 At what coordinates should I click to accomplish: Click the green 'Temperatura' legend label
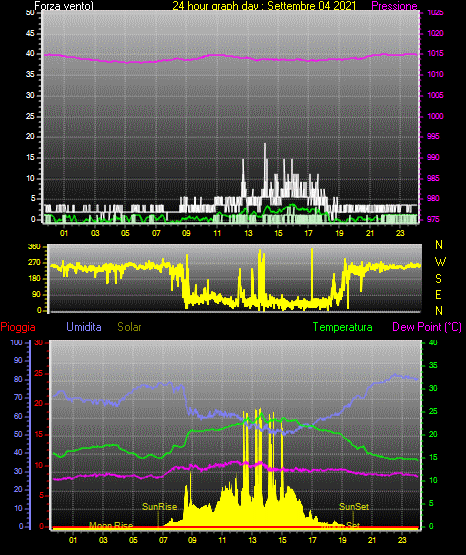[x=343, y=327]
